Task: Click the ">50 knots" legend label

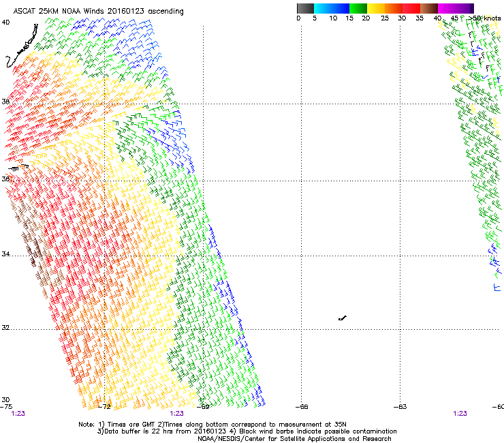Action: click(x=484, y=18)
